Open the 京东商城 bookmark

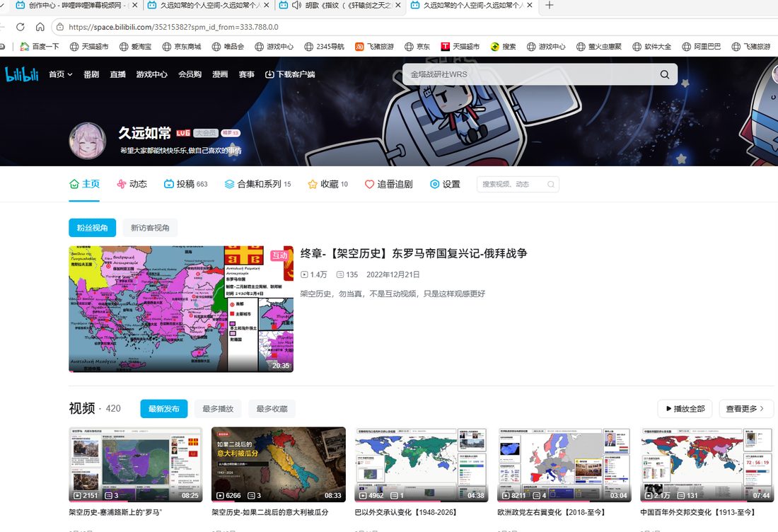point(182,47)
